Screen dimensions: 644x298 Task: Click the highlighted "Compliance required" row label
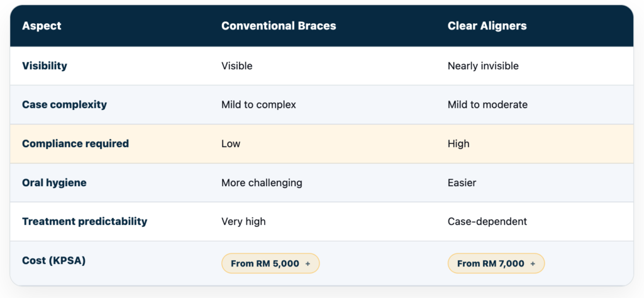[75, 143]
